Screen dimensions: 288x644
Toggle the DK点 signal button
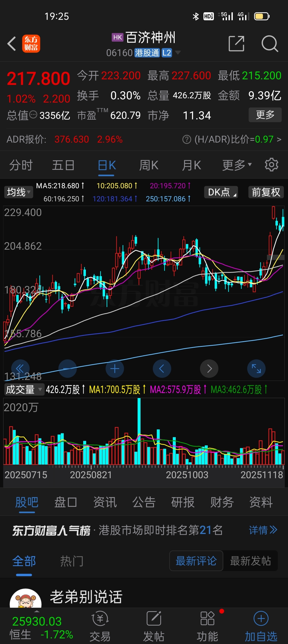(221, 192)
